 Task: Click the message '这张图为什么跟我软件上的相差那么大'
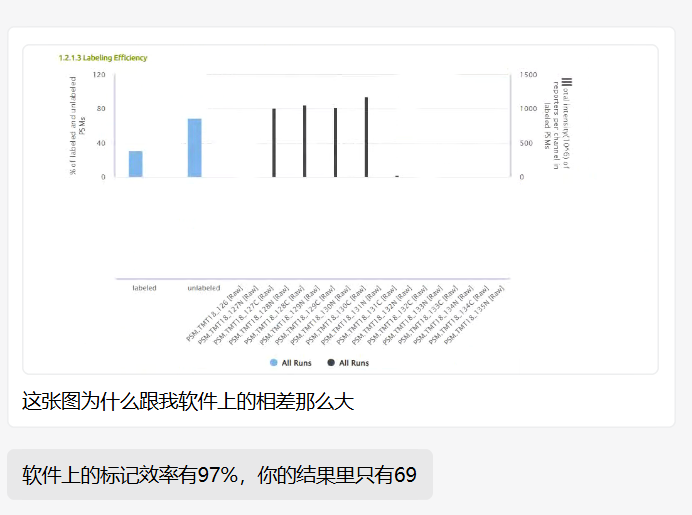coord(188,402)
